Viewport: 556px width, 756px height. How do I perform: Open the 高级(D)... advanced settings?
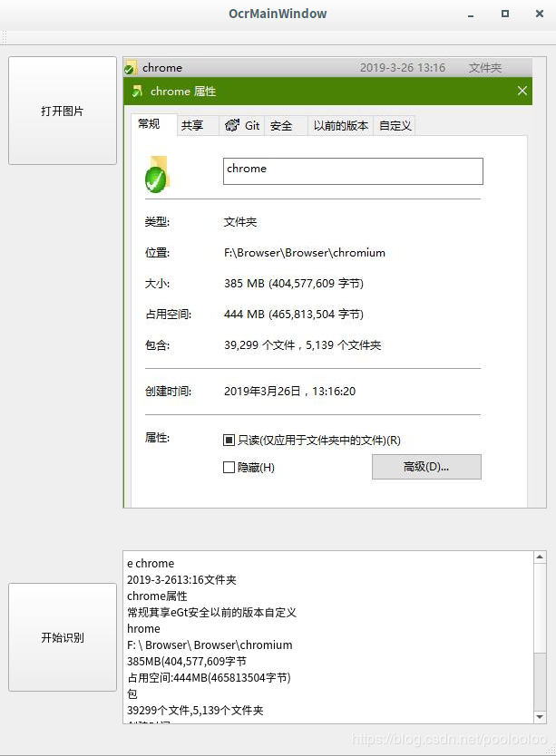coord(426,467)
